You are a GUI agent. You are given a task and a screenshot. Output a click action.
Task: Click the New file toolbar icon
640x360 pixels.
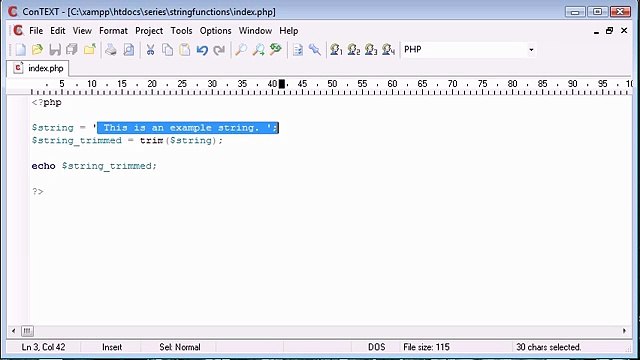coord(20,50)
